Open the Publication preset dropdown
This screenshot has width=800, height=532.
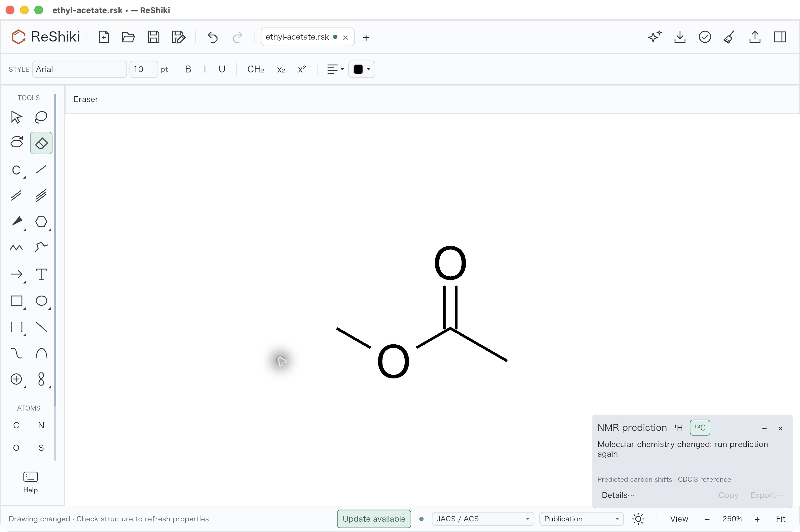[x=581, y=519]
